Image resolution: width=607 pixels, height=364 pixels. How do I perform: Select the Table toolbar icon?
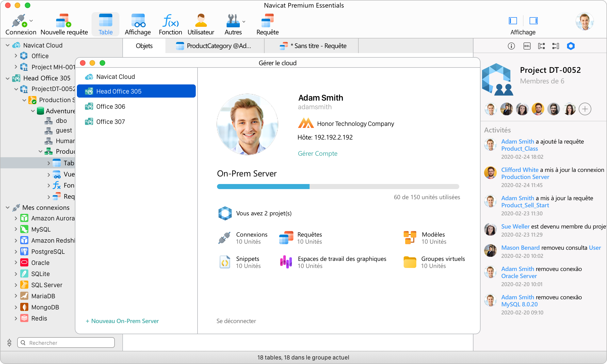coord(105,20)
